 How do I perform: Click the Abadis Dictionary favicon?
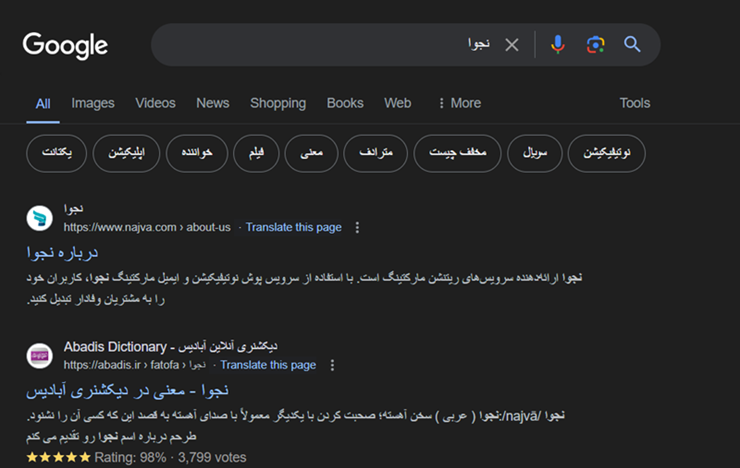[40, 356]
